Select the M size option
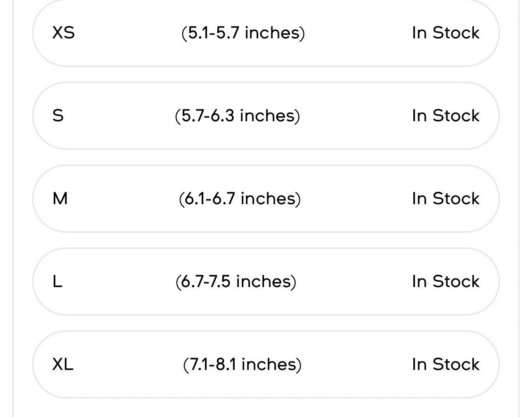The width and height of the screenshot is (532, 417). [266, 198]
